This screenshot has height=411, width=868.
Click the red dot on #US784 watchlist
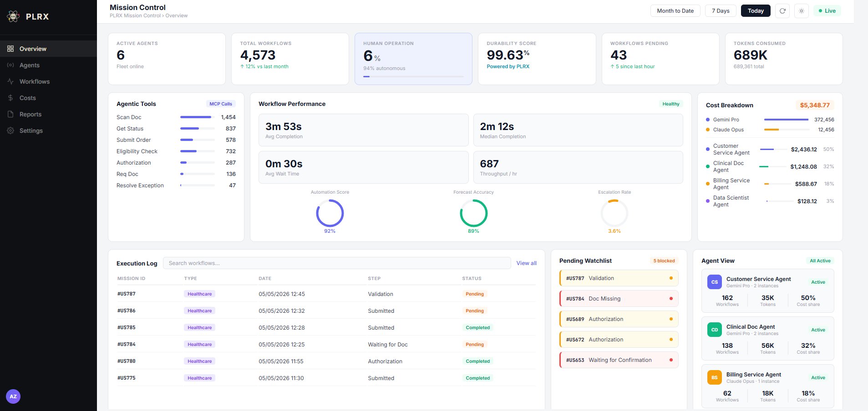tap(671, 299)
